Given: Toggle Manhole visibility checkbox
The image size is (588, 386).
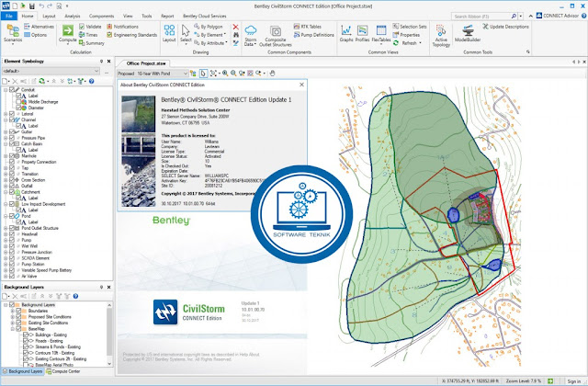Looking at the screenshot, I should 12,155.
